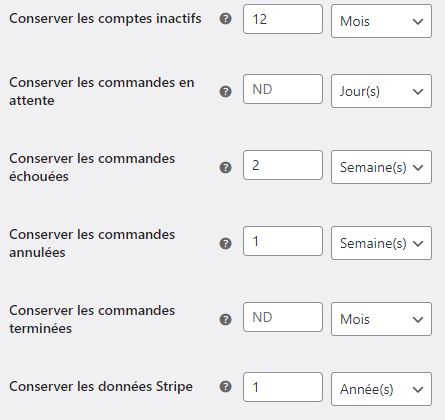
Task: Click the Stripe data retention number field
Action: tap(283, 387)
